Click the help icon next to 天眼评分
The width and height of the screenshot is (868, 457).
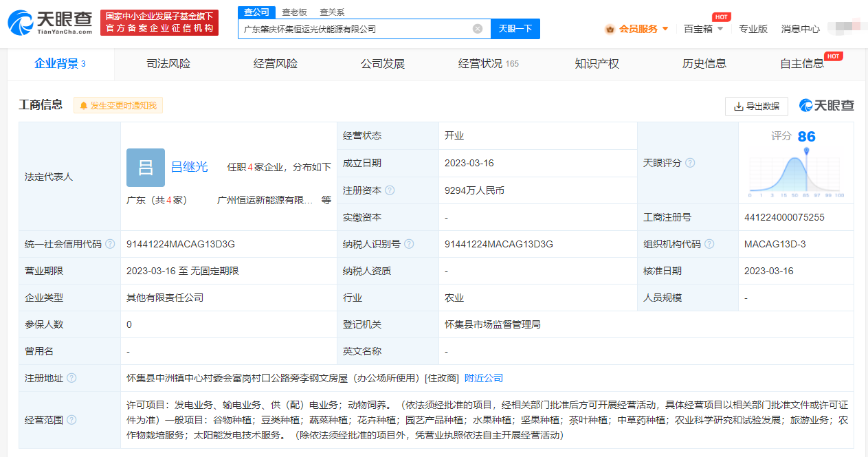pos(690,163)
